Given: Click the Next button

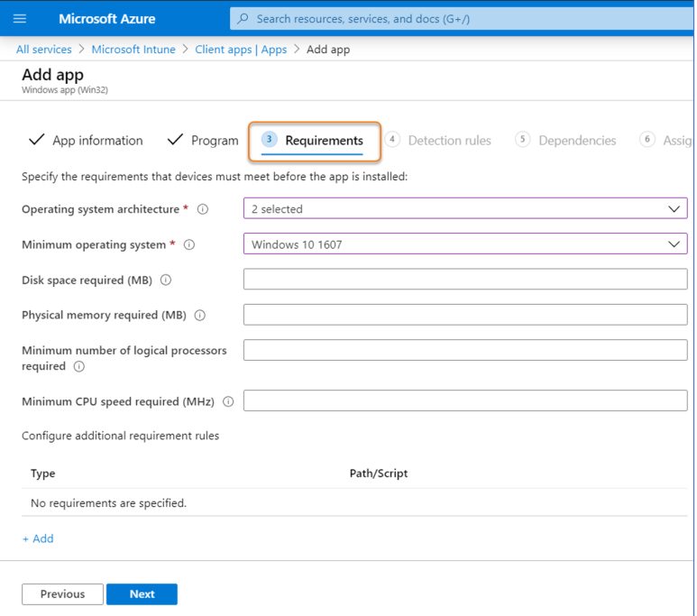Looking at the screenshot, I should click(142, 594).
